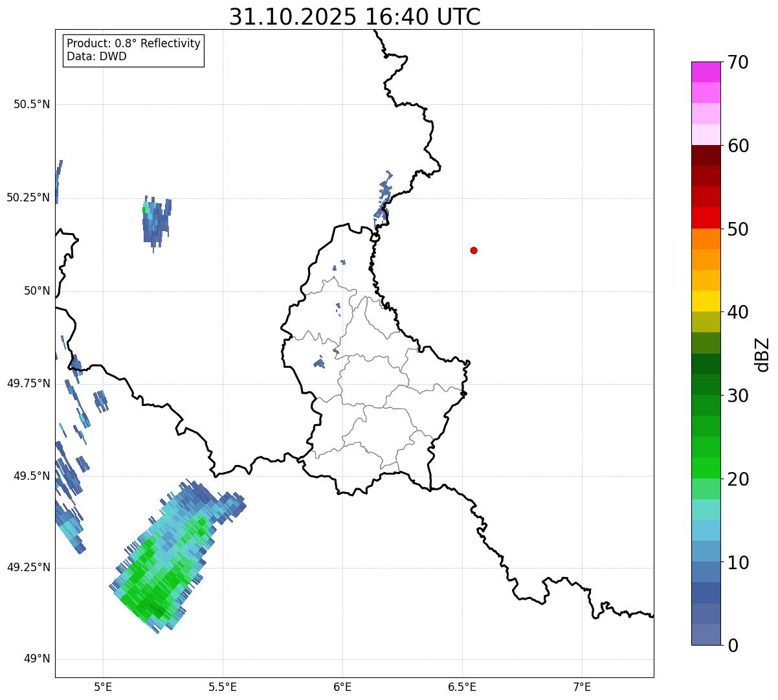Image resolution: width=778 pixels, height=700 pixels.
Task: Pick the yellow colorbar segment above 40
Action: 706,301
